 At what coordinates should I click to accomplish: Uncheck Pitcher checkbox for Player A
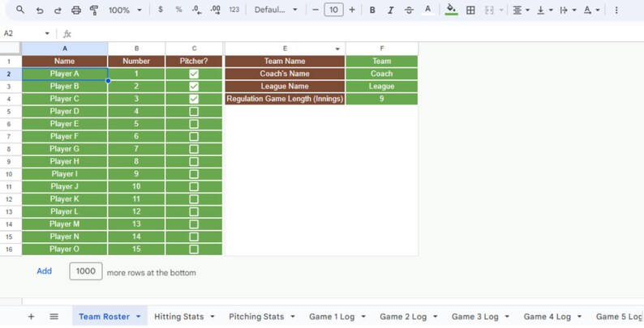(x=194, y=74)
